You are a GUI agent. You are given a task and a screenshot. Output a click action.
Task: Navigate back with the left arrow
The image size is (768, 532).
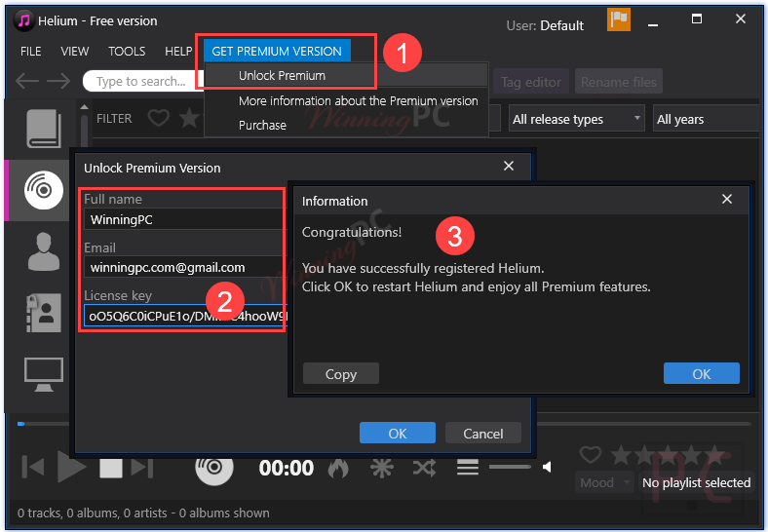[27, 81]
